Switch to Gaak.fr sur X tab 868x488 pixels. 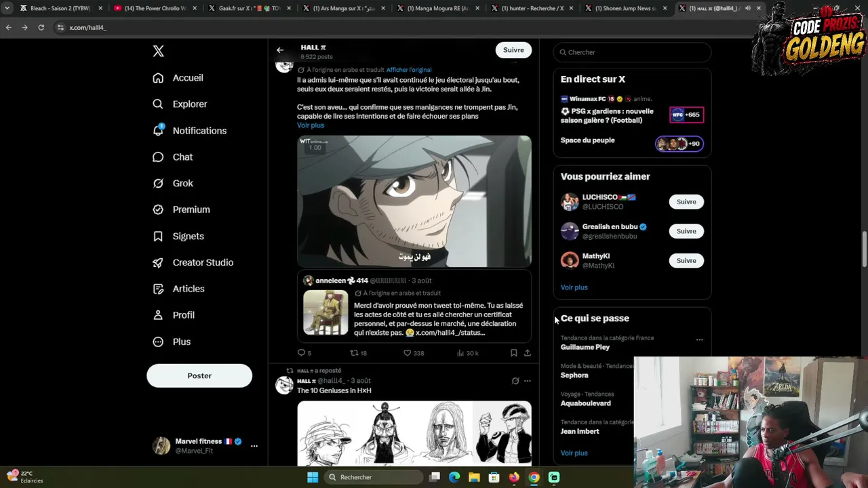pos(249,8)
